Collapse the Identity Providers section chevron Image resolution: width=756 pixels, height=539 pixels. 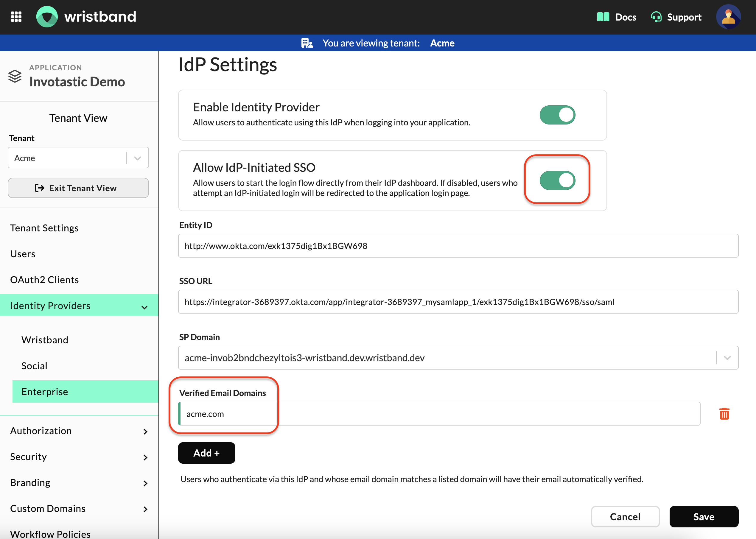point(144,307)
